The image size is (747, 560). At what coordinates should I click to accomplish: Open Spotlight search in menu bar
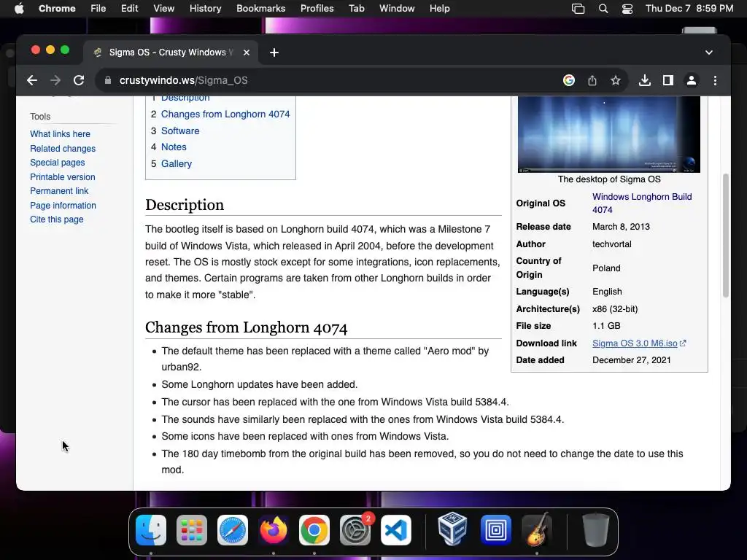(x=603, y=9)
